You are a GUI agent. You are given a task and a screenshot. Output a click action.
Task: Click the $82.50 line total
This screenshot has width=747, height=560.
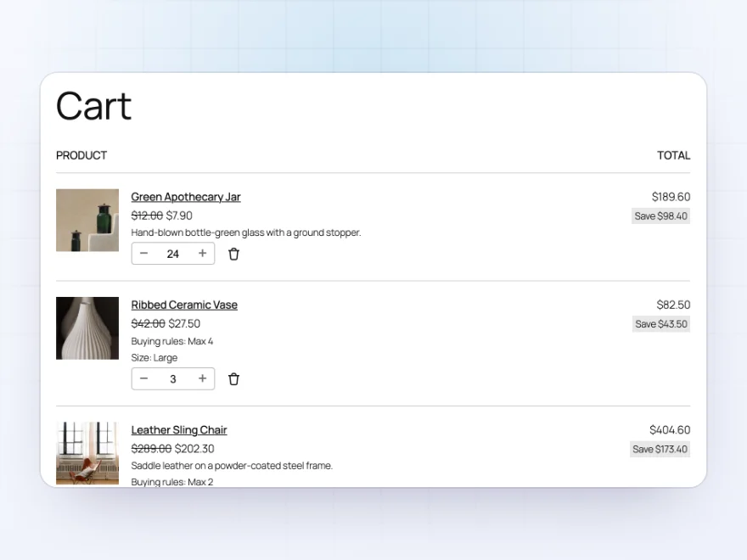(x=673, y=305)
